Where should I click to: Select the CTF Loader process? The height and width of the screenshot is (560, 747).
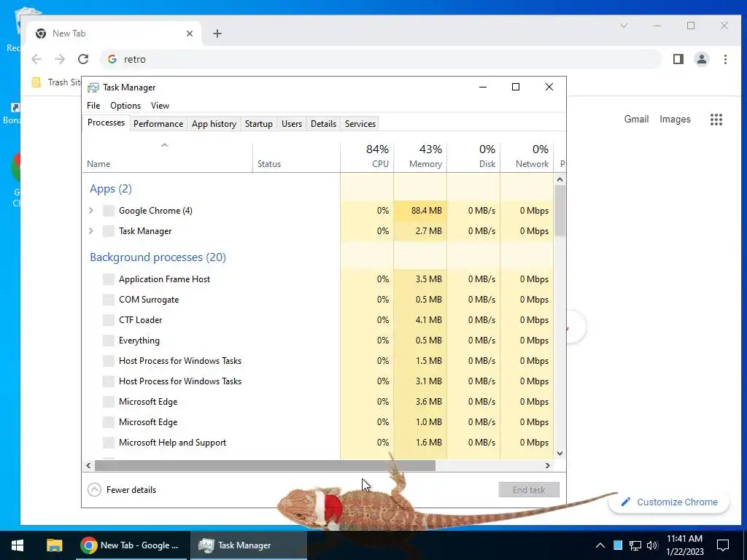click(318, 320)
